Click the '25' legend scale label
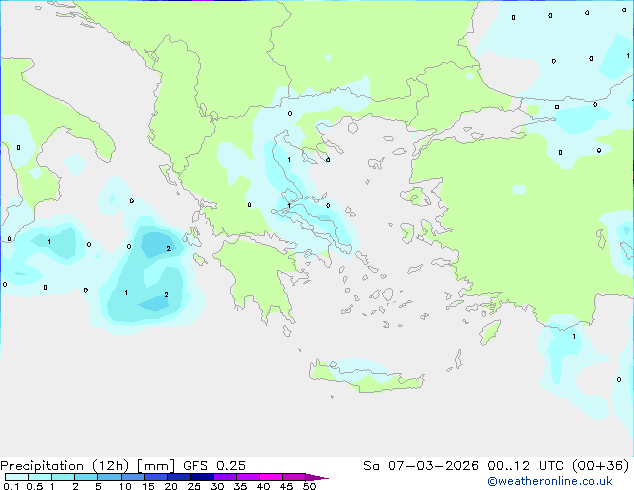634x490 pixels. [194, 486]
